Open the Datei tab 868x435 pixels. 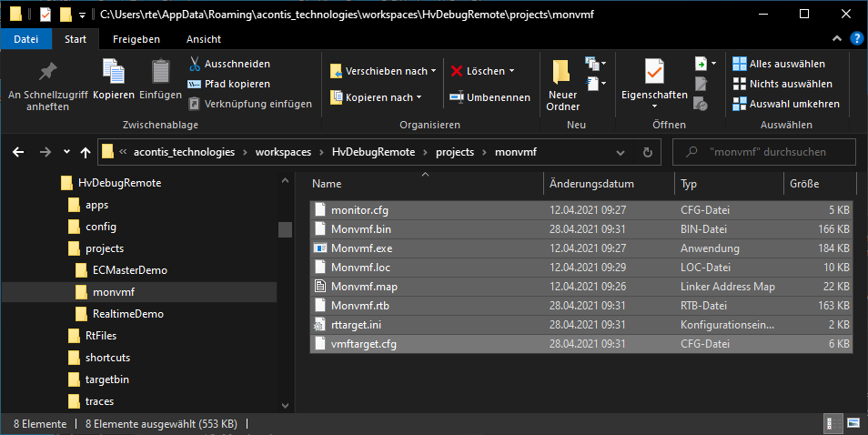pos(26,39)
